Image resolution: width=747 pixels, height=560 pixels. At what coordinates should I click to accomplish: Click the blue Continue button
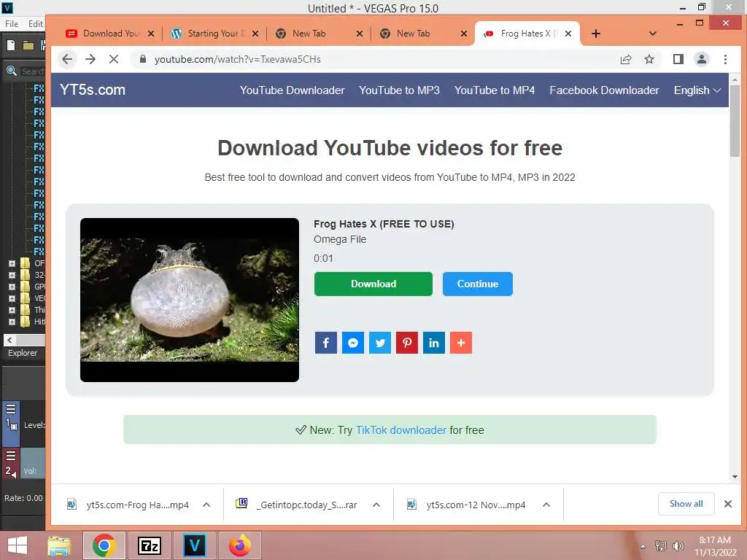(477, 284)
